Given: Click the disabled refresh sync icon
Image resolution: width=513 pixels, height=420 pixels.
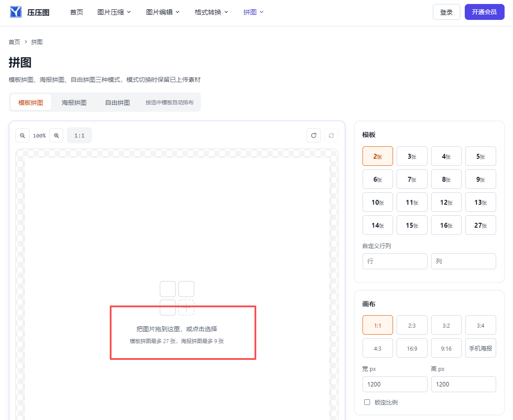Looking at the screenshot, I should [x=332, y=135].
